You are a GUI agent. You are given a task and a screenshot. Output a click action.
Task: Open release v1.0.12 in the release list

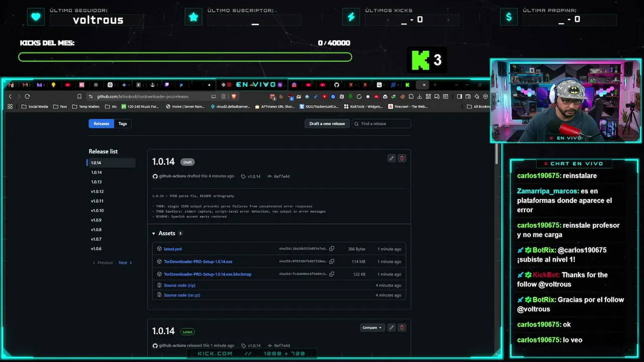tap(97, 192)
